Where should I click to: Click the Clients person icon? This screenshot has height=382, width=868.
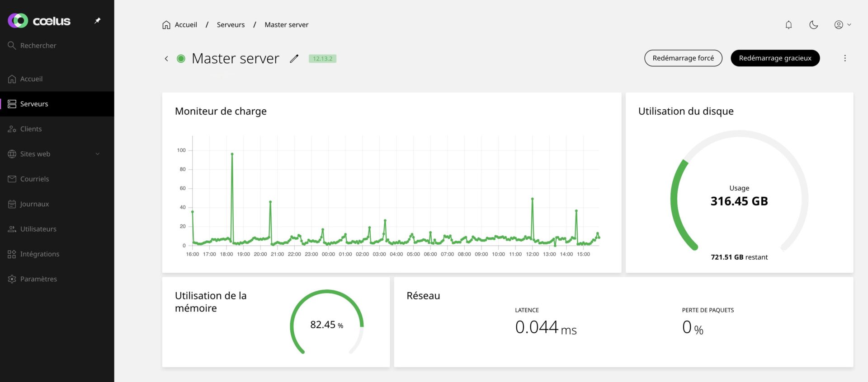click(x=12, y=129)
